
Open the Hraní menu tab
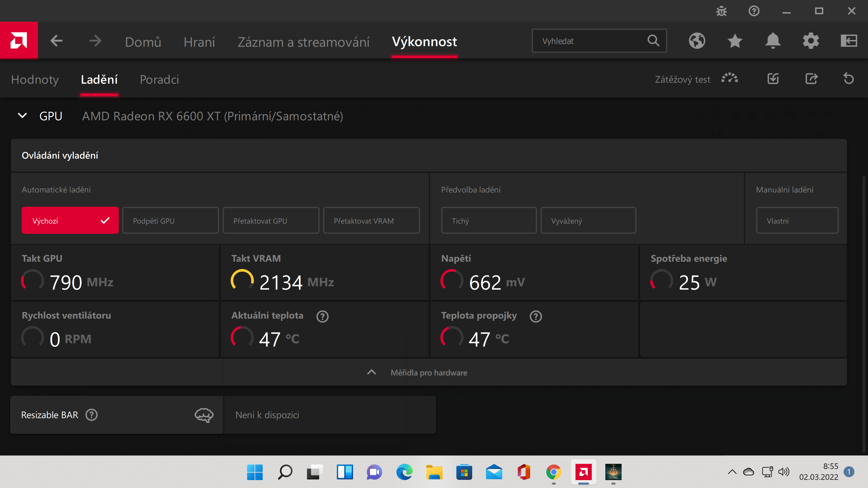199,42
